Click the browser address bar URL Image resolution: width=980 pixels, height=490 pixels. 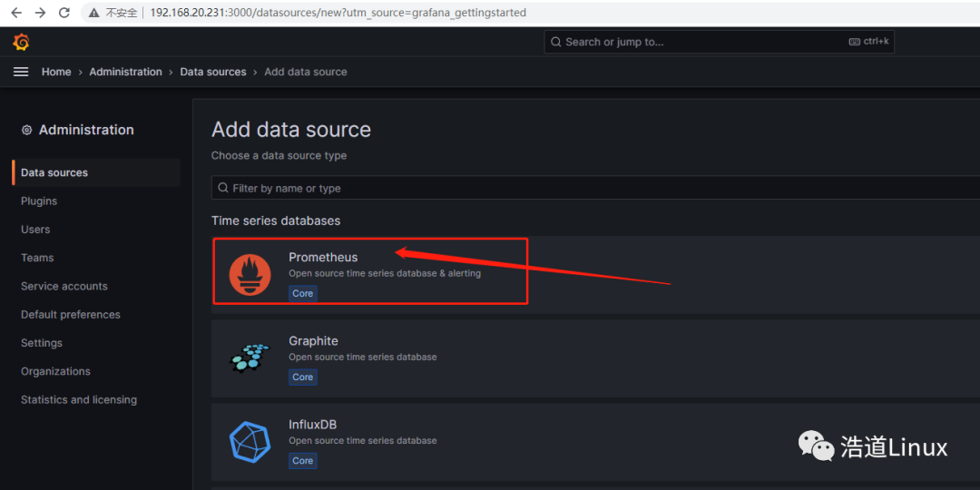(338, 13)
